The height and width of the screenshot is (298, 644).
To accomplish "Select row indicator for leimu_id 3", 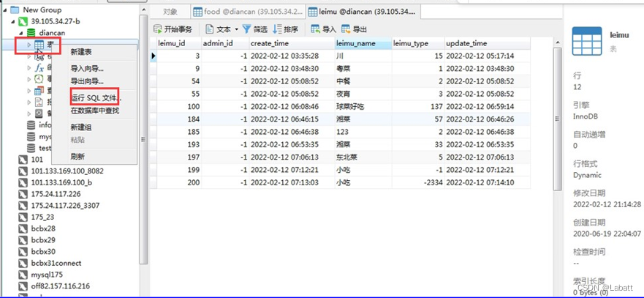I will click(x=154, y=56).
